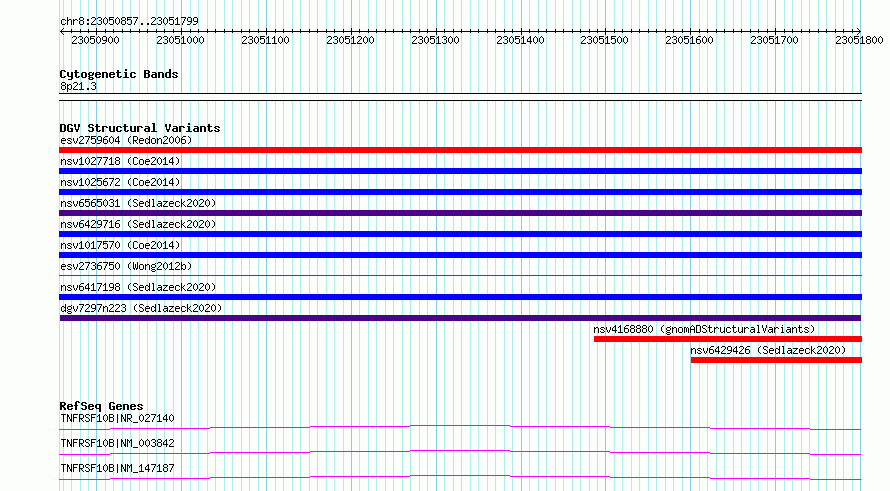Click the blue bar under nsv6417198
Screen dimensions: 890x491
pos(460,297)
